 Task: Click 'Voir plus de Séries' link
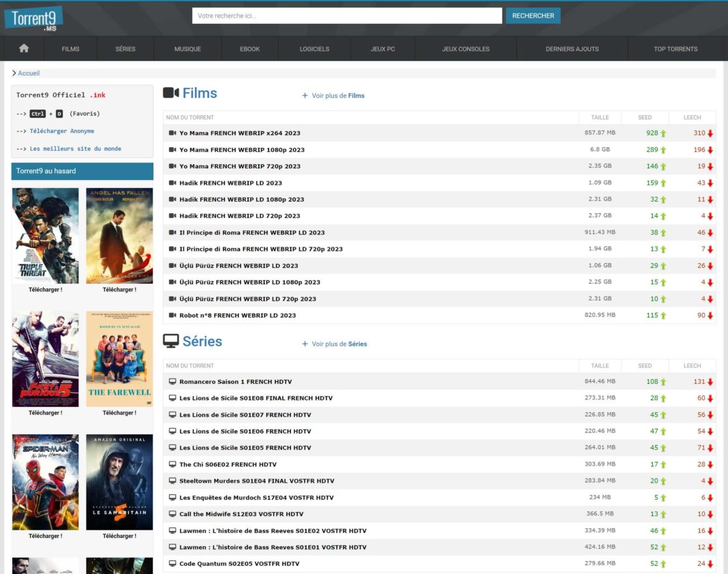tap(339, 344)
